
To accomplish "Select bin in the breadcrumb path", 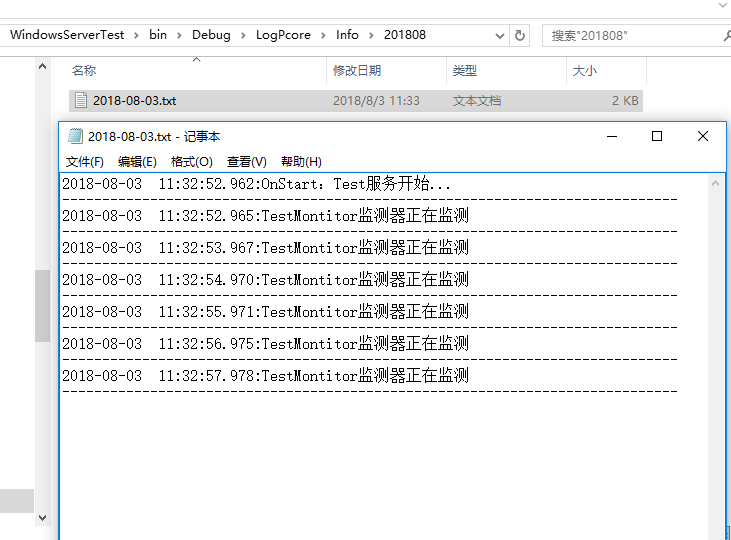I will tap(158, 35).
